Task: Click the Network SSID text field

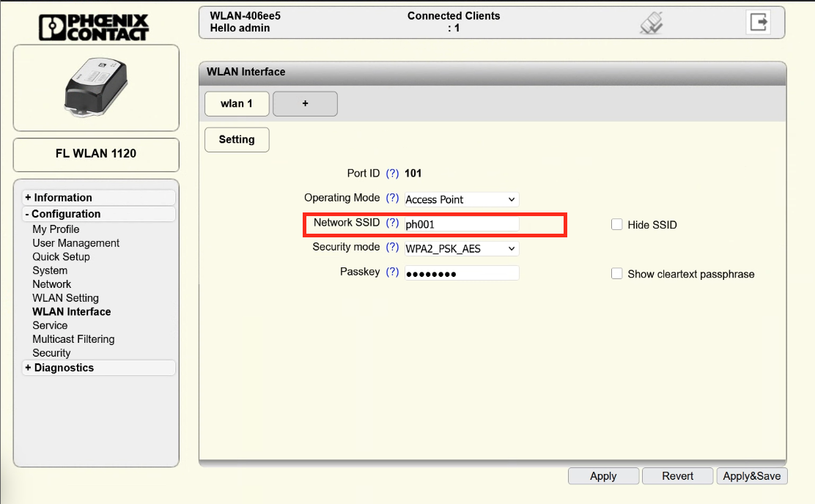Action: pos(461,224)
